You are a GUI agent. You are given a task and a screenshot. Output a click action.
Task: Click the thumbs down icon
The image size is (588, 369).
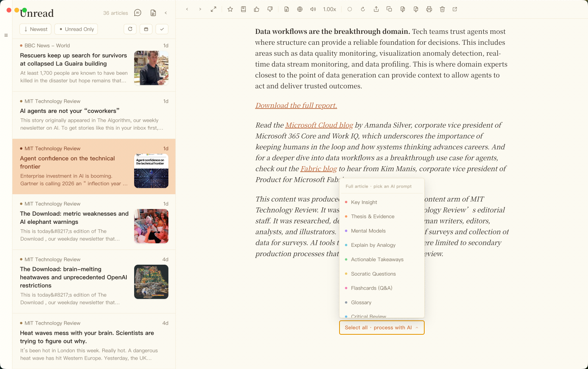270,9
